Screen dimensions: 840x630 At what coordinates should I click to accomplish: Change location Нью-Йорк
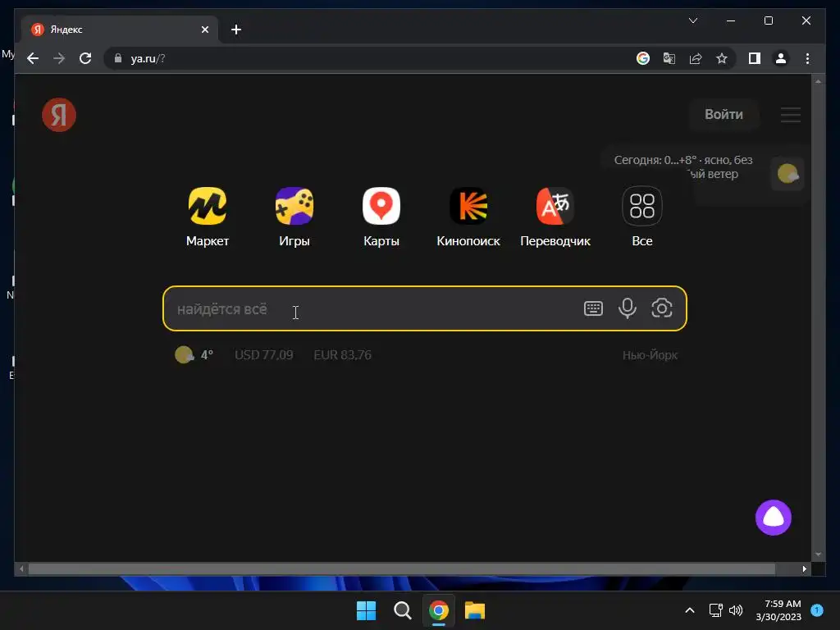pos(650,355)
